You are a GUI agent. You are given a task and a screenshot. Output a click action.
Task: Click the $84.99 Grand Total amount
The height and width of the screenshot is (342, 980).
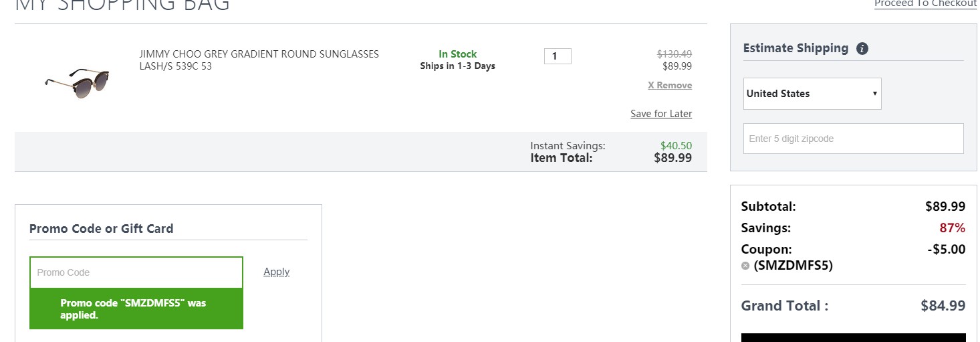(943, 306)
